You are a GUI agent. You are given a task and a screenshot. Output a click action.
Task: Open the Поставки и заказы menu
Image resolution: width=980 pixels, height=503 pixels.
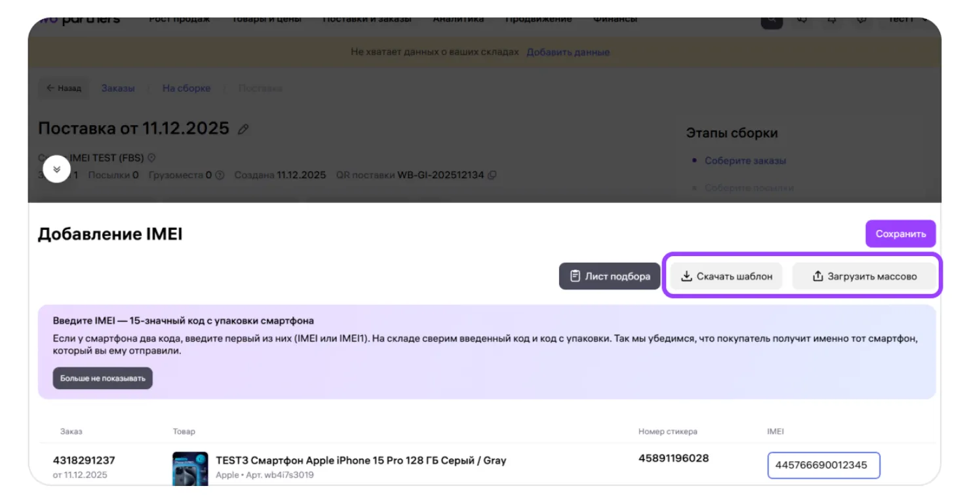[366, 20]
